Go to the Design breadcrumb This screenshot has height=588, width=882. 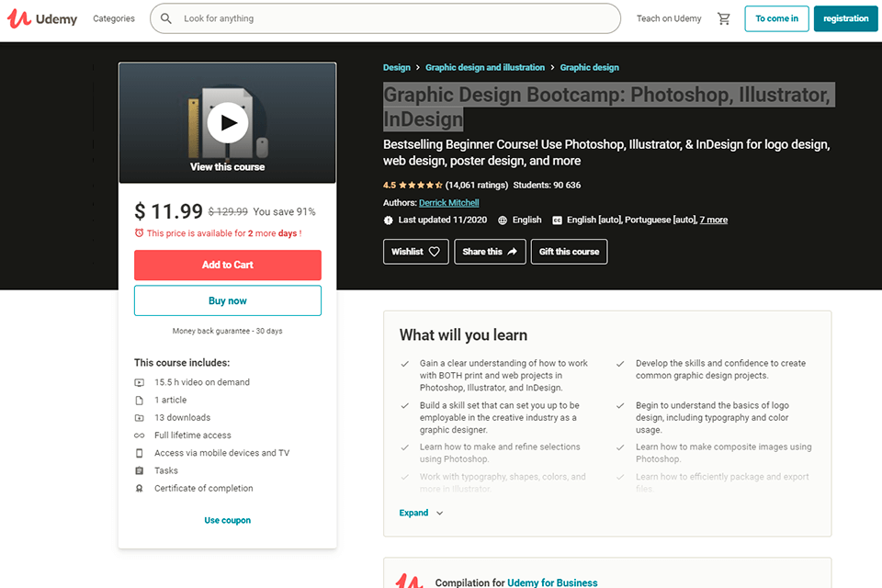[397, 67]
